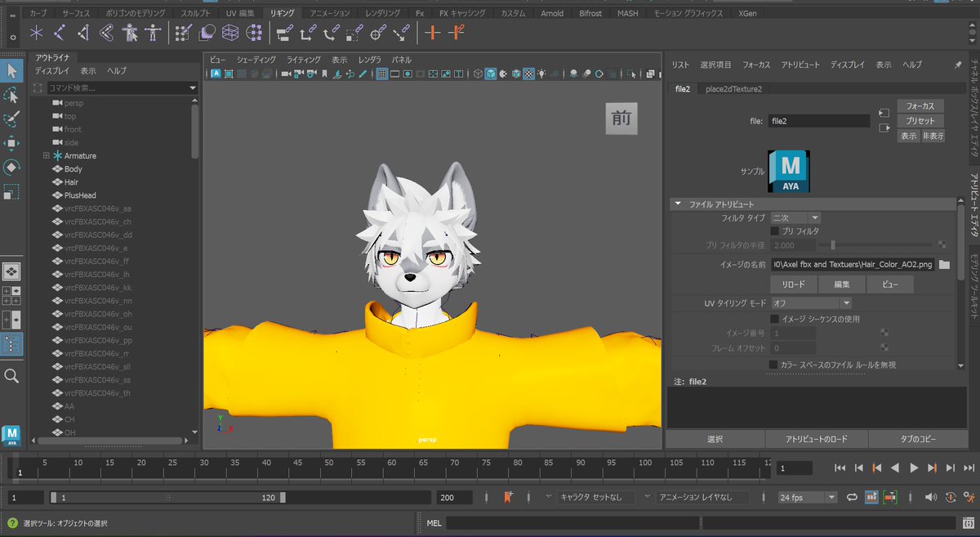Screen dimensions: 980x537
Task: Activate the Move tool in the toolbox
Action: point(11,144)
